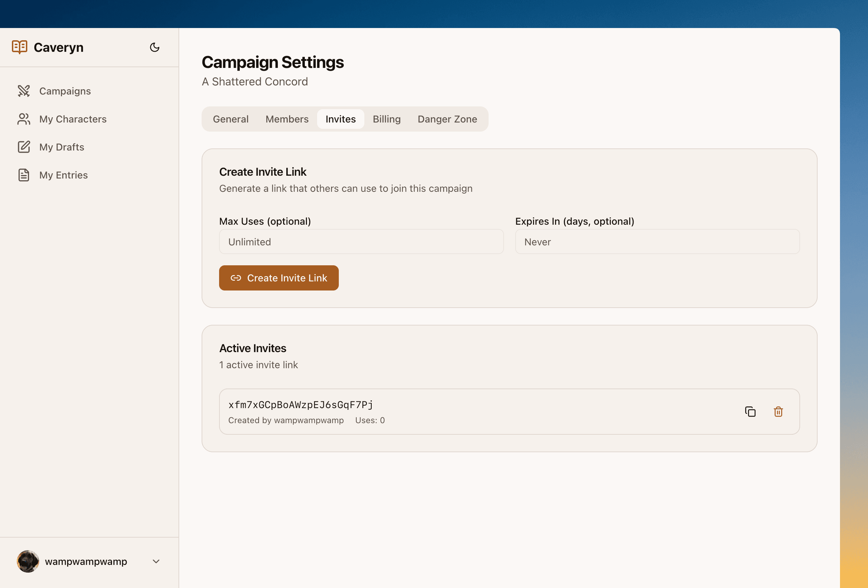This screenshot has width=868, height=588.
Task: Click the Caveryn book logo icon
Action: tap(19, 47)
